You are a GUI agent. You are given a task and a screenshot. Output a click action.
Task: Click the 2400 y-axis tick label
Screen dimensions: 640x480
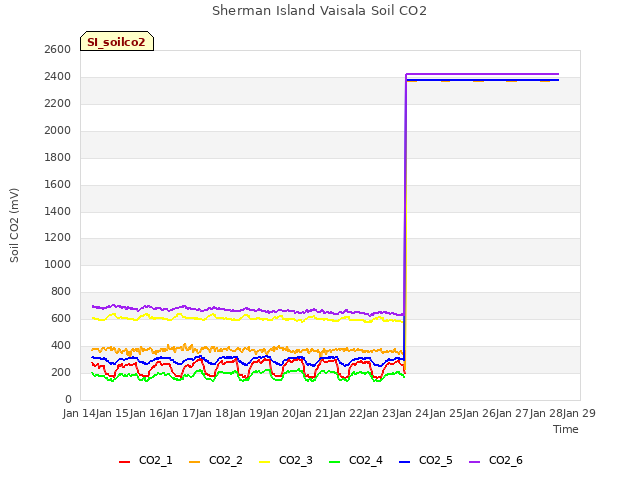[58, 77]
